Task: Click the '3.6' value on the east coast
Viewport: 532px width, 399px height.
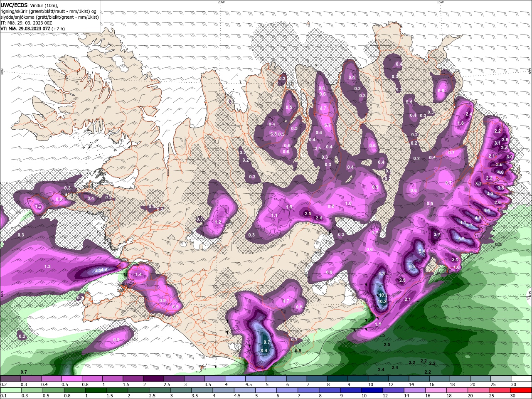Action: click(x=500, y=188)
